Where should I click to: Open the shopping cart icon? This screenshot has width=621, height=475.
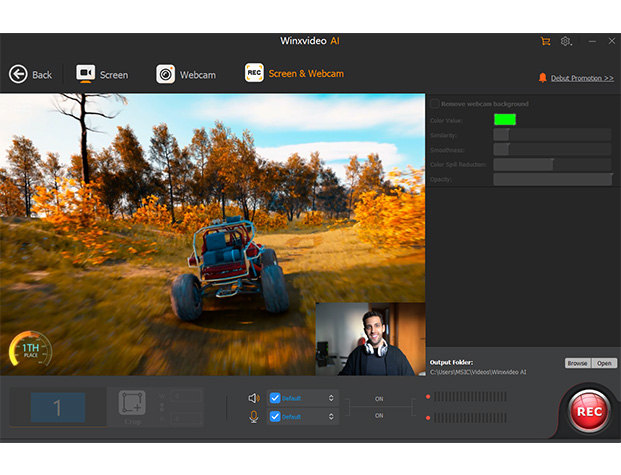(545, 41)
